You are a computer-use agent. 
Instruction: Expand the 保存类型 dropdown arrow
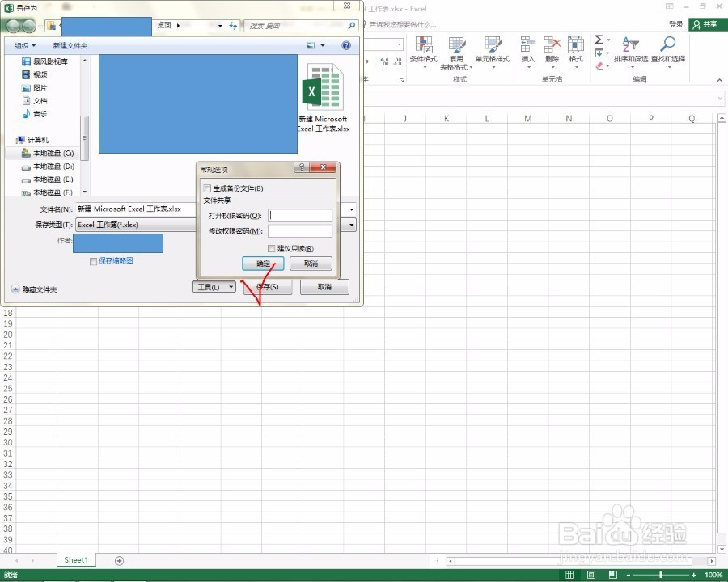pos(352,225)
